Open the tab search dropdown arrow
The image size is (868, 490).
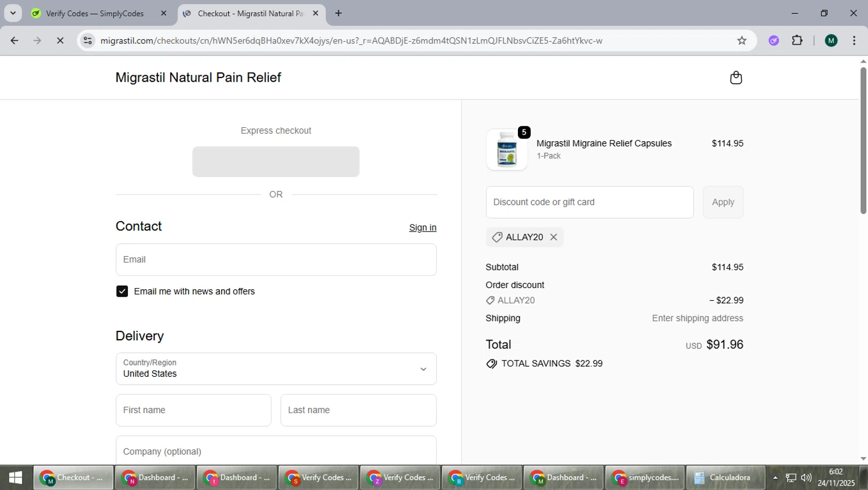pyautogui.click(x=13, y=13)
